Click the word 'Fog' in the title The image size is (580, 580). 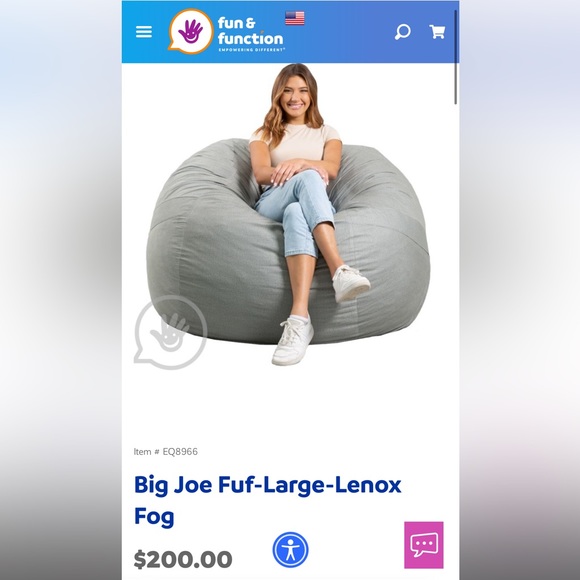coord(154,517)
